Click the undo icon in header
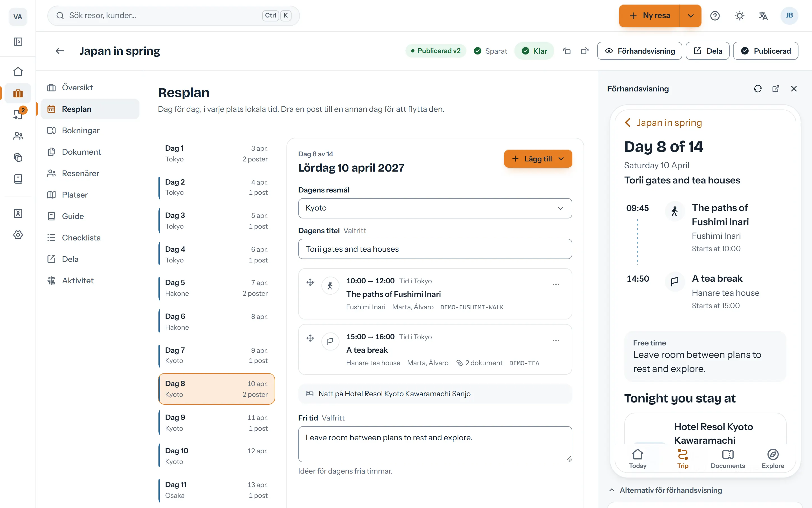Viewport: 812px width, 508px height. 567,51
